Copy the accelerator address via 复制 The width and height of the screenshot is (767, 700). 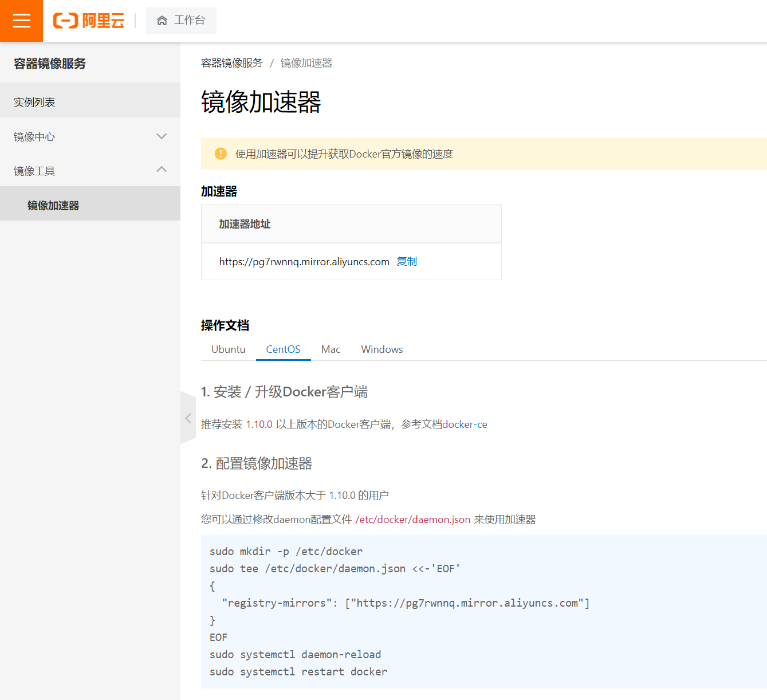point(407,261)
